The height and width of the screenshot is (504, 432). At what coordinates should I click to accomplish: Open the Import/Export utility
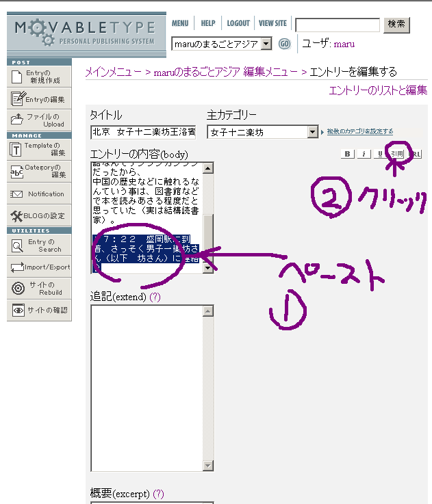click(x=39, y=267)
